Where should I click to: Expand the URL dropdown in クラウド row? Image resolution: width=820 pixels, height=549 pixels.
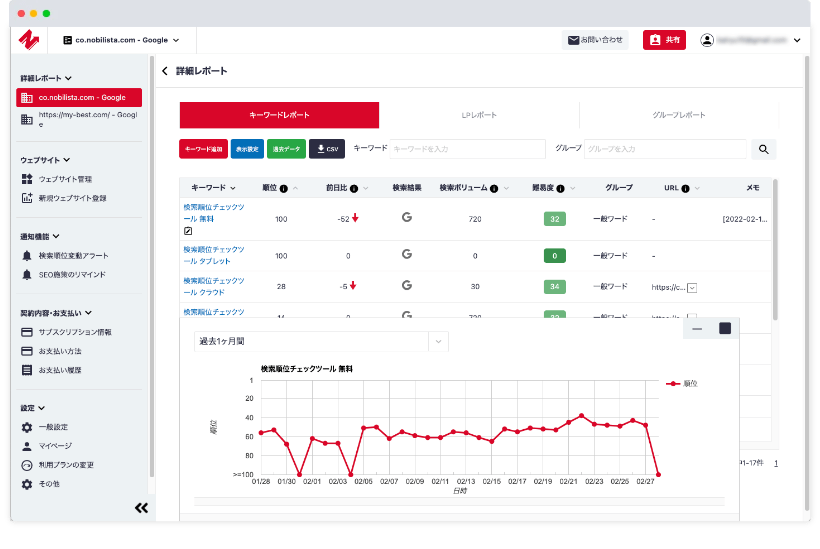point(692,288)
